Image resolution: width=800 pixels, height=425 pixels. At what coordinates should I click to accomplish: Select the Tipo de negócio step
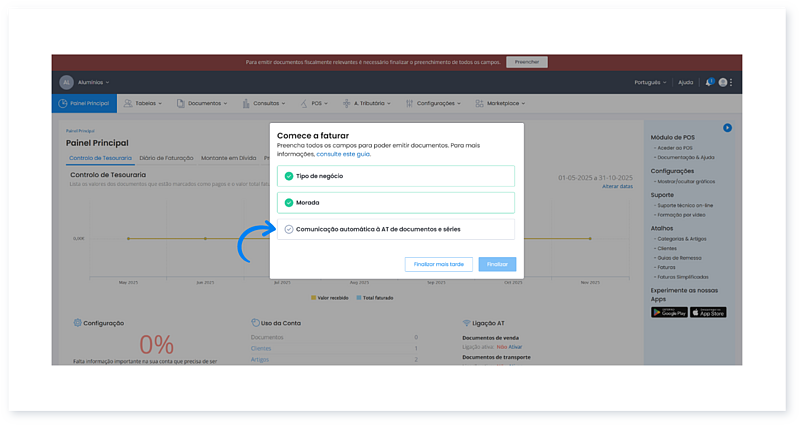(396, 176)
